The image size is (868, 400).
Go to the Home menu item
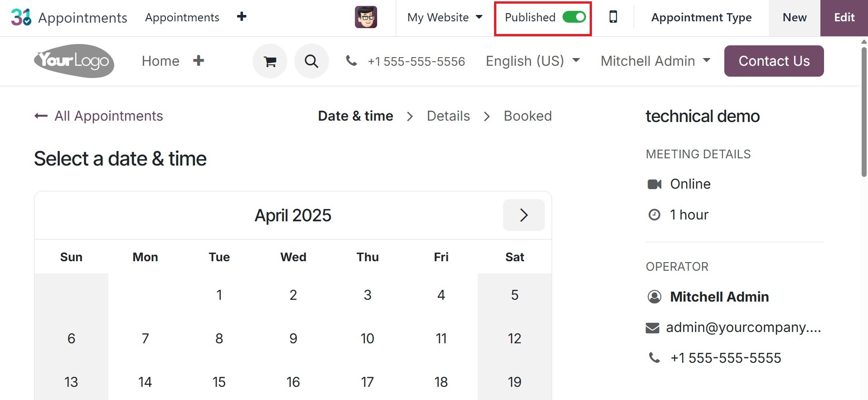tap(160, 61)
